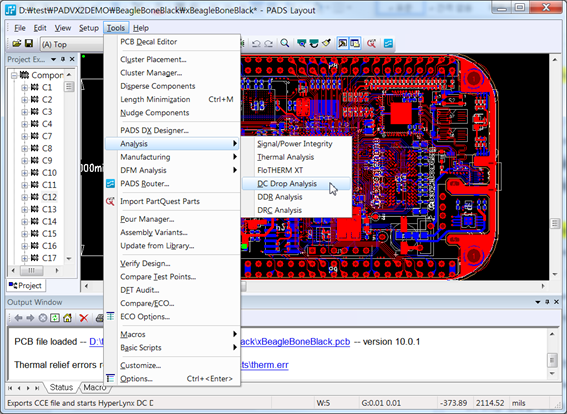Click the Options icon at the menu bottom
567x414 pixels.
(x=111, y=378)
